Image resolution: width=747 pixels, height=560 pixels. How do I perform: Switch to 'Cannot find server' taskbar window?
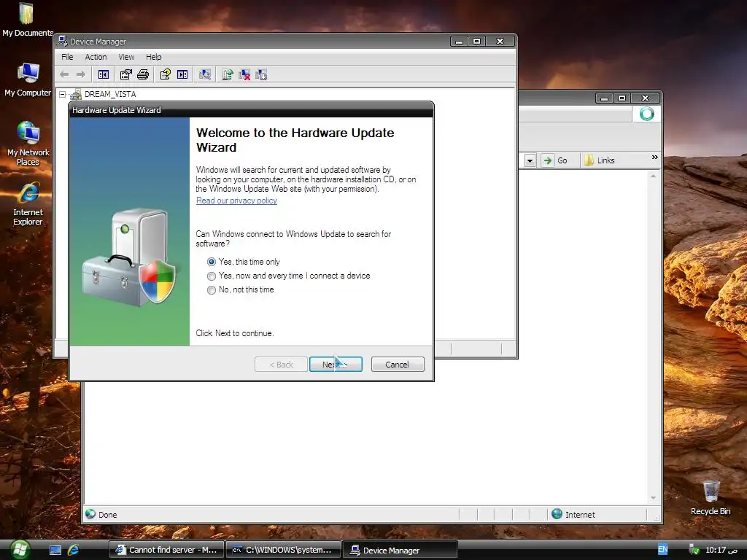(x=166, y=550)
